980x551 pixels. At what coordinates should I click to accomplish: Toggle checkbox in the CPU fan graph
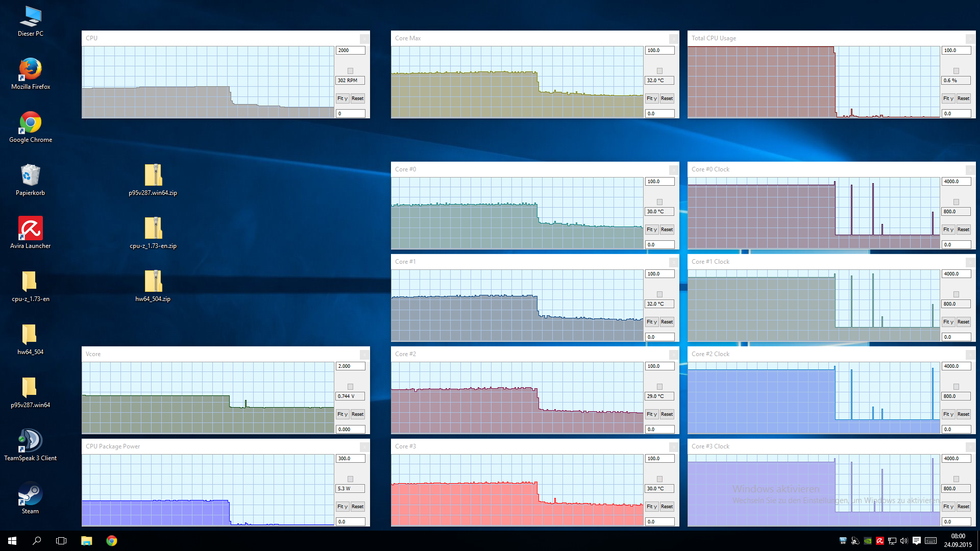coord(350,71)
